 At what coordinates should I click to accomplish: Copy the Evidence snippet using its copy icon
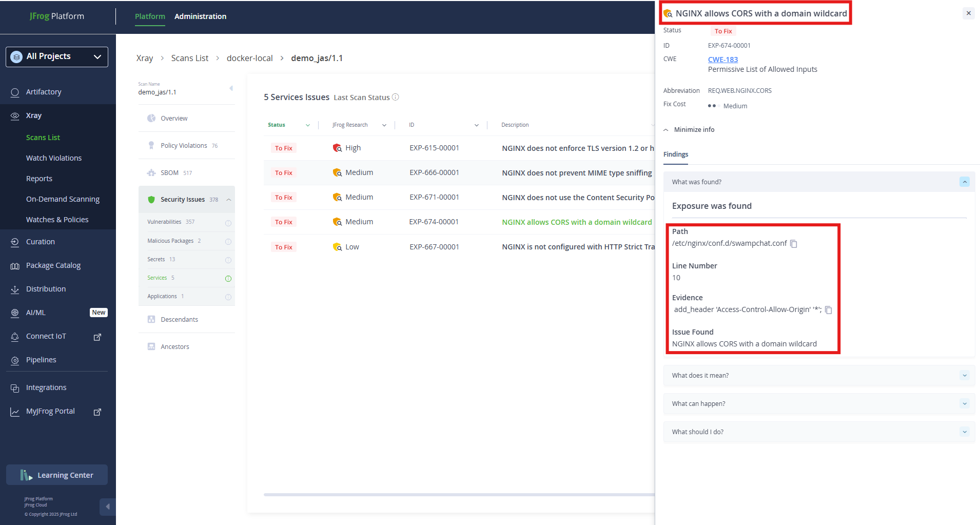[829, 310]
